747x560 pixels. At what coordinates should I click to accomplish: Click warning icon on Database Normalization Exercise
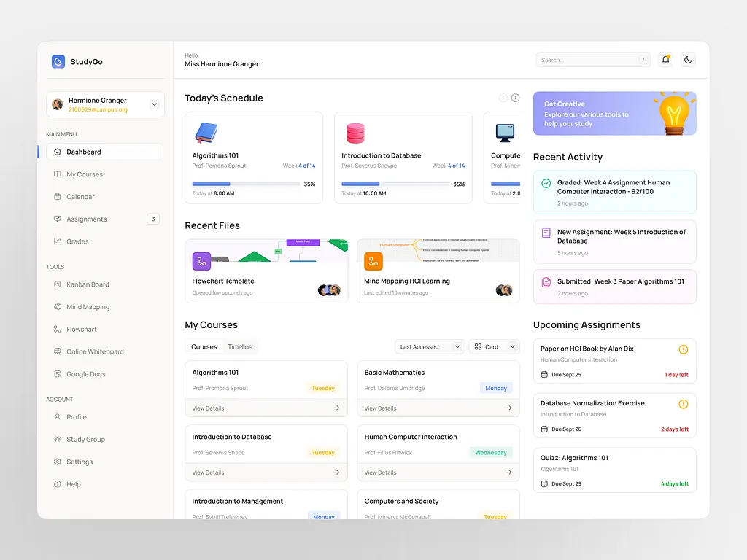(683, 404)
